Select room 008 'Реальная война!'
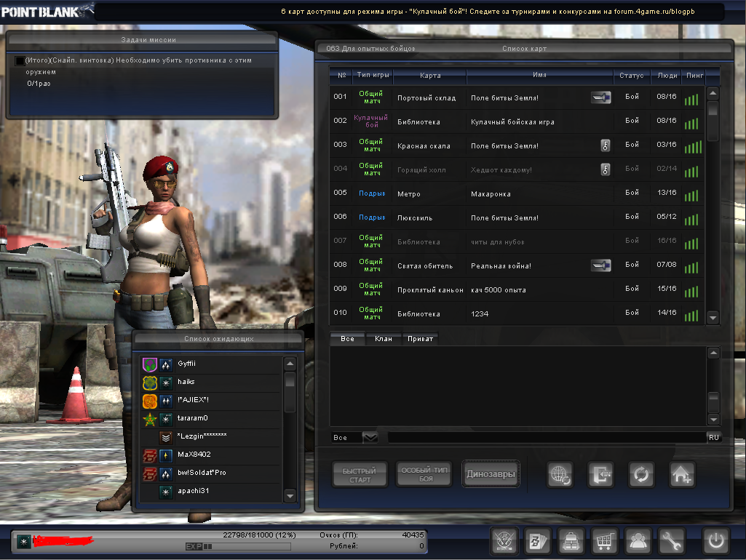This screenshot has width=746, height=560. click(x=516, y=265)
